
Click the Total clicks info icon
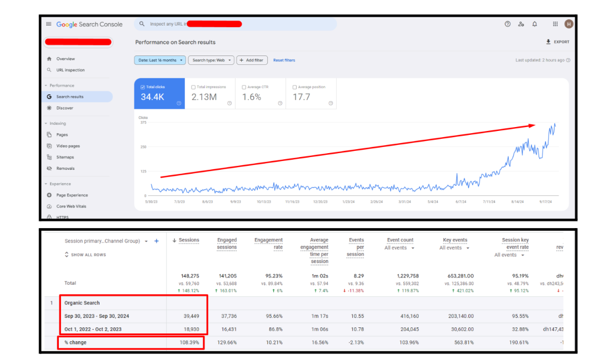[x=179, y=103]
